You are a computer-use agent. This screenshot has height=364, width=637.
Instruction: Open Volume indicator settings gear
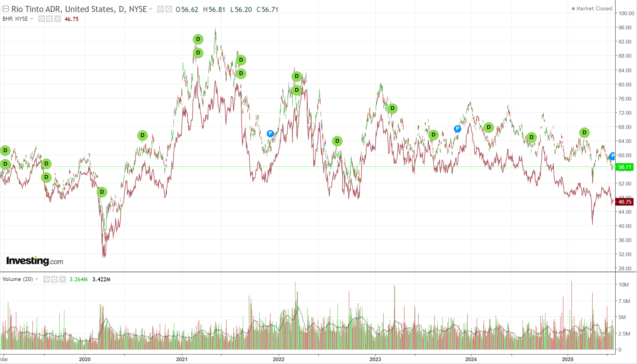(55, 279)
